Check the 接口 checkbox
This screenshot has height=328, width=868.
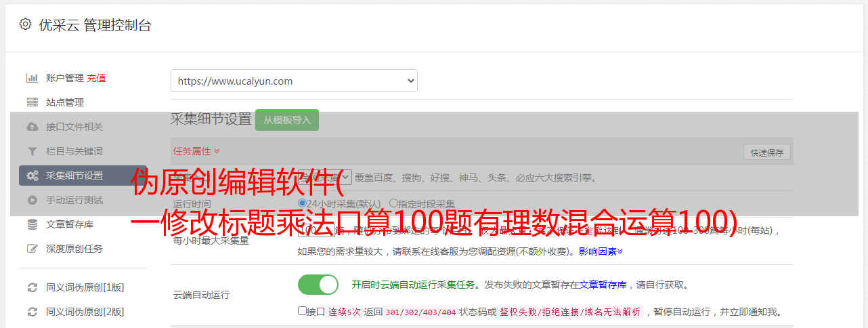coord(302,312)
